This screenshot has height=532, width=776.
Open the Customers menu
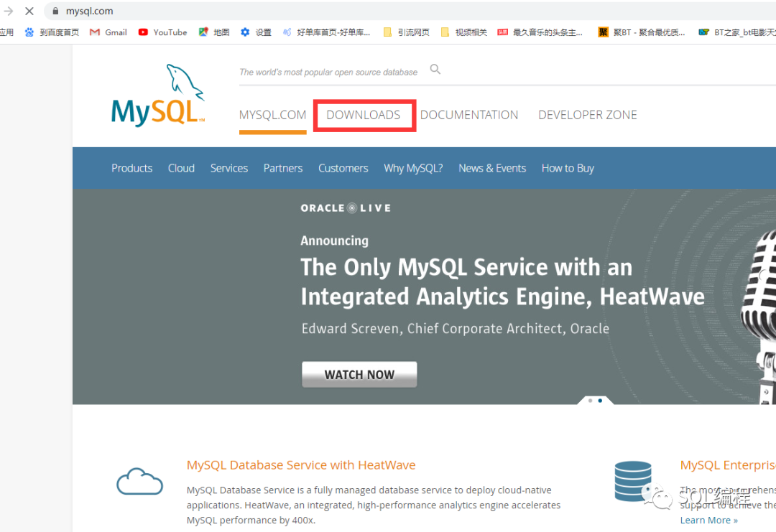(343, 168)
